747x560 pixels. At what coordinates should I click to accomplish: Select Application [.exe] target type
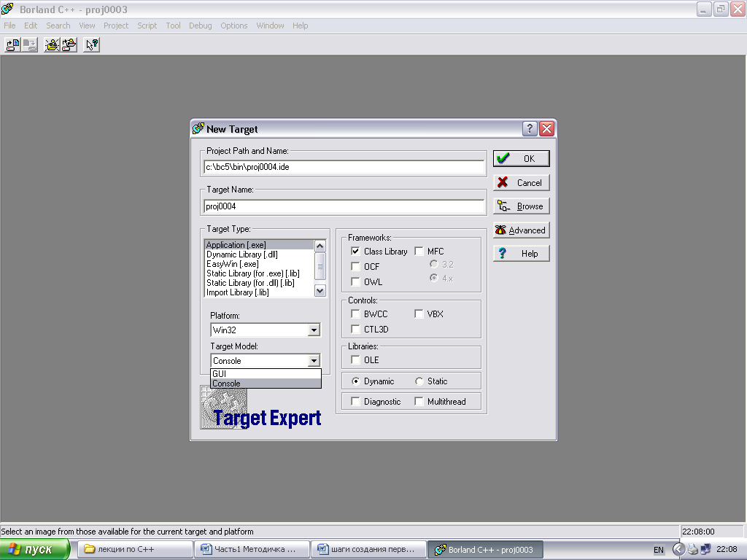(260, 245)
